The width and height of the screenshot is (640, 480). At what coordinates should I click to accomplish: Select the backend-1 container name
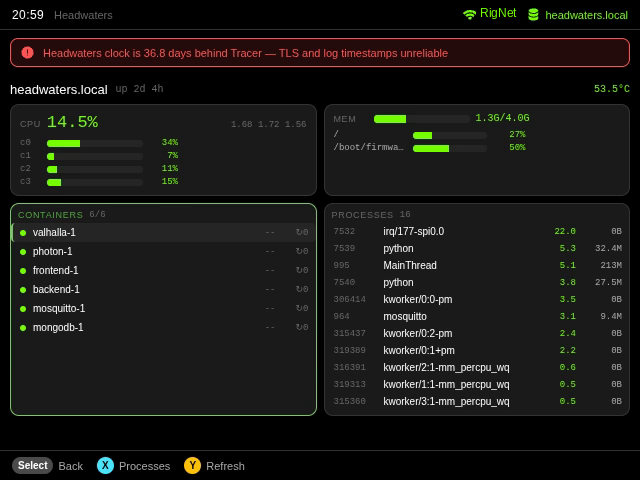[56, 289]
